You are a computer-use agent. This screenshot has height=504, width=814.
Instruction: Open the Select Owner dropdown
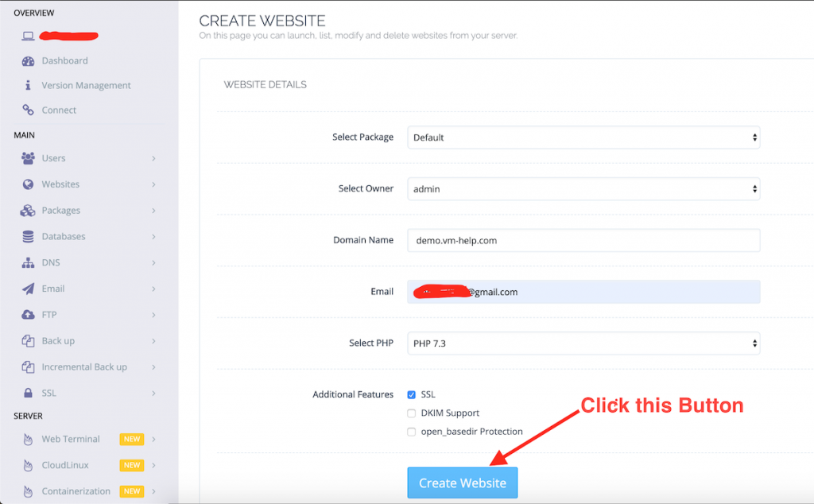(583, 188)
